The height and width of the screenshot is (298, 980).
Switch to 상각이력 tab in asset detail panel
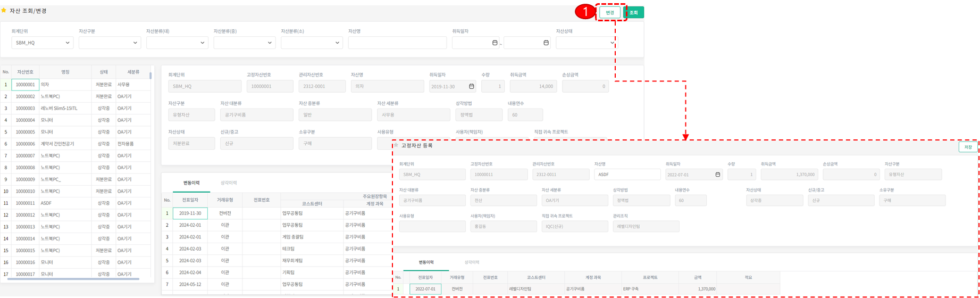[x=228, y=183]
